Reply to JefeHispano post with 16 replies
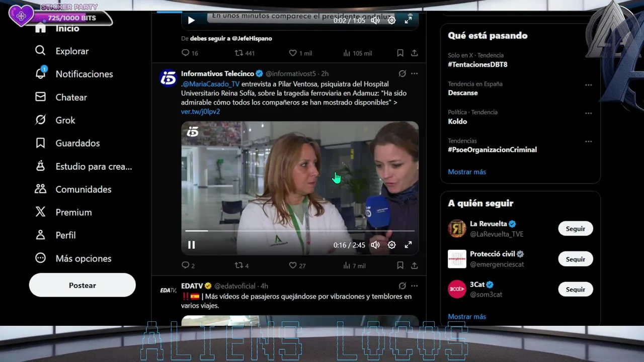644x362 pixels. point(190,53)
